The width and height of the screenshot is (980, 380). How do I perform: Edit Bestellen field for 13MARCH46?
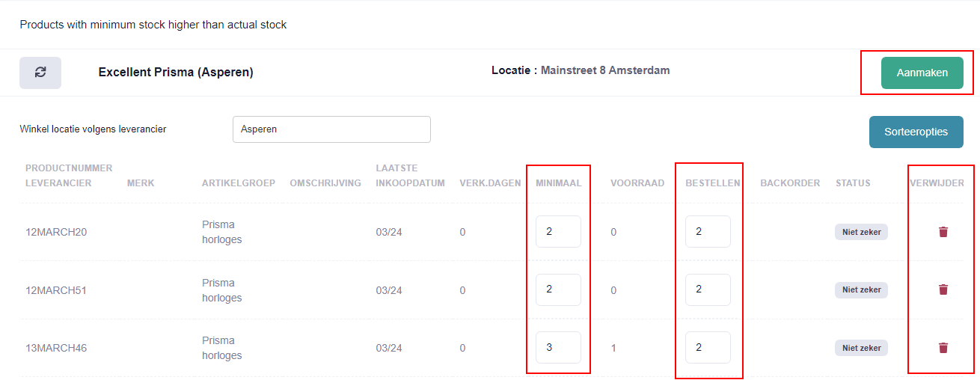(708, 348)
